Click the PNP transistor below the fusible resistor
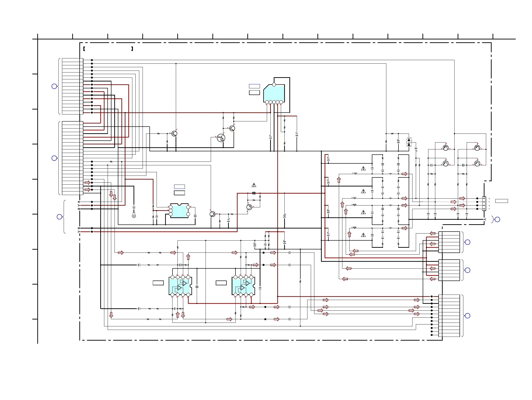Screen dimensions: 532x400 pos(249,207)
